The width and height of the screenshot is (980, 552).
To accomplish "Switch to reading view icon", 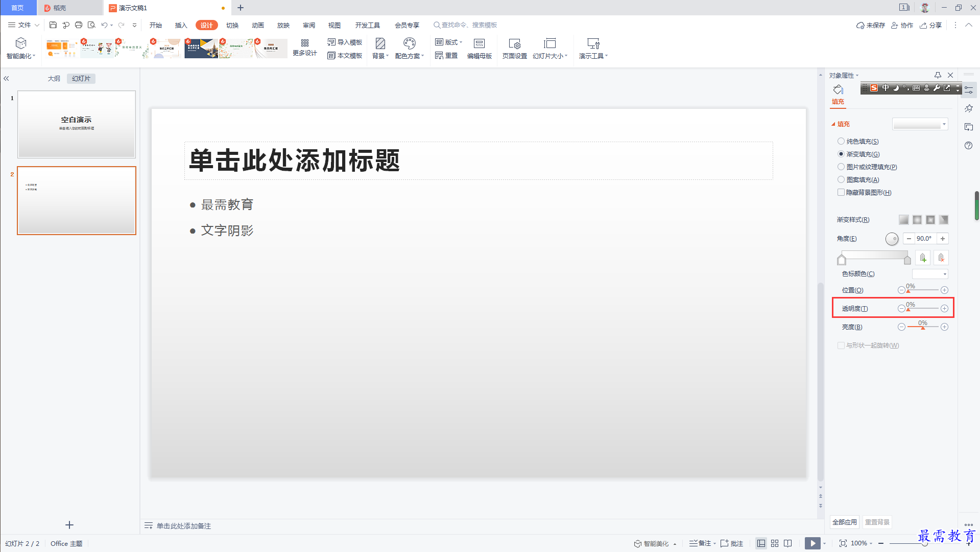I will point(788,543).
